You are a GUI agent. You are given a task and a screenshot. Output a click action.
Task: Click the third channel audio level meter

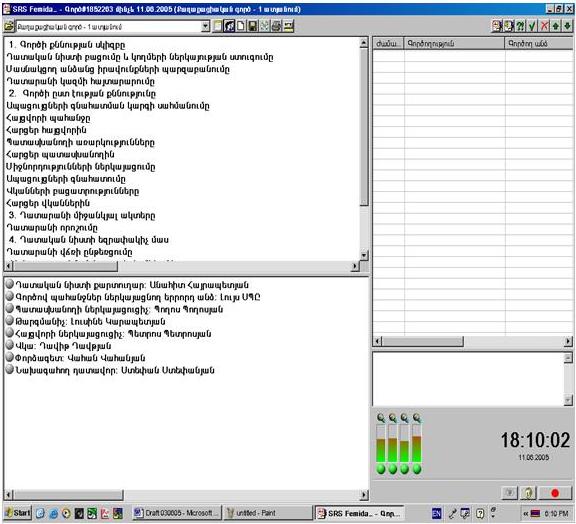[x=404, y=444]
